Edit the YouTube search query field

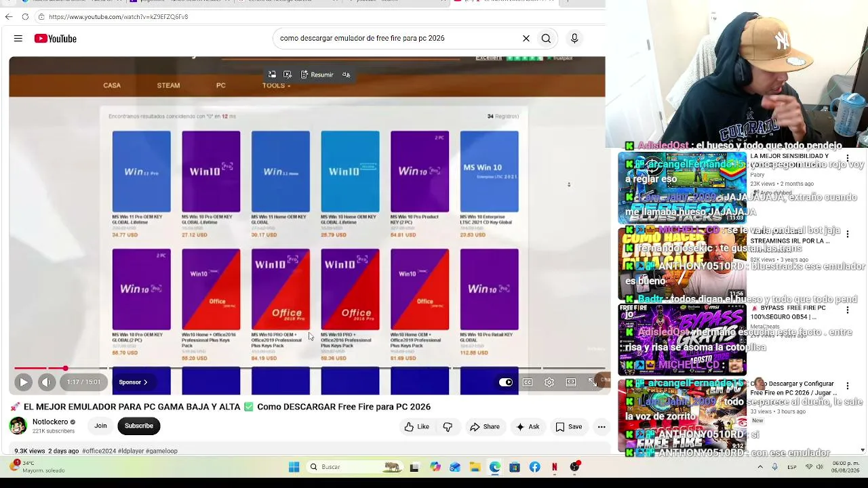click(397, 39)
